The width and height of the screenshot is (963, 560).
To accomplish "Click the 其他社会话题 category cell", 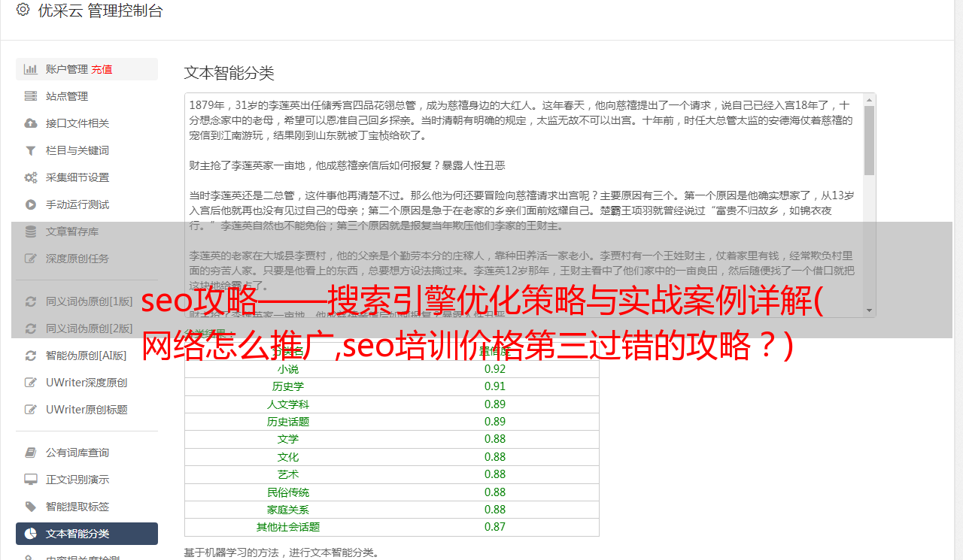I will coord(288,527).
